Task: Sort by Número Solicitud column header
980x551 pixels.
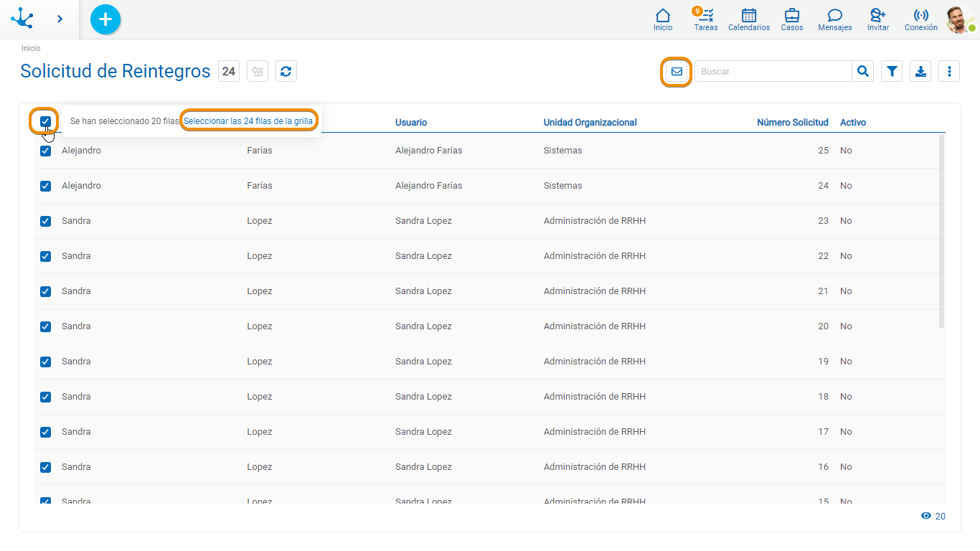Action: pos(793,123)
